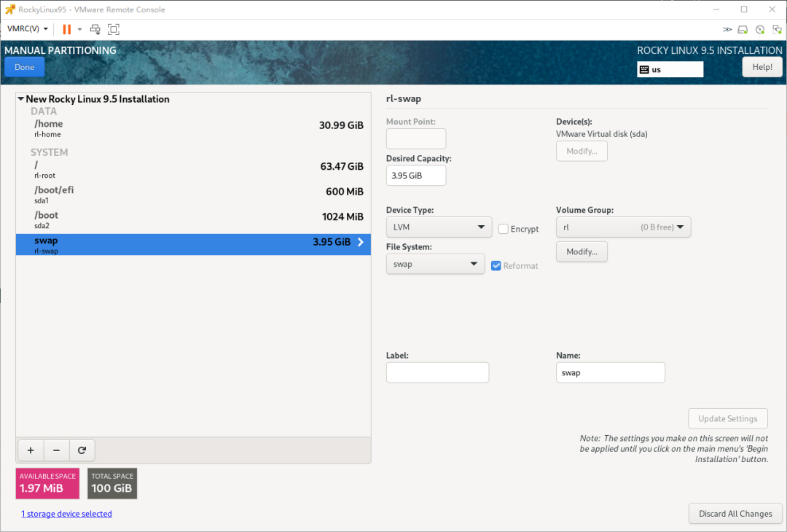Minimize the VMware Remote Console window
This screenshot has width=787, height=532.
716,9
